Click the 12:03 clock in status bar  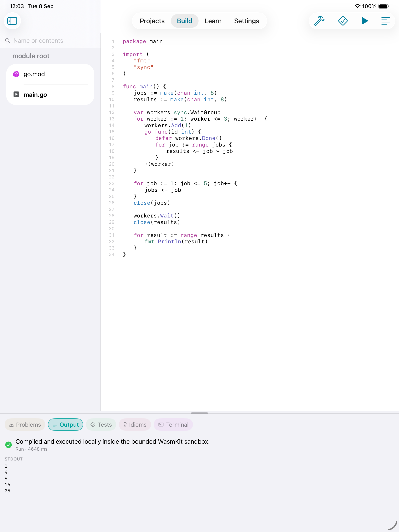(17, 6)
